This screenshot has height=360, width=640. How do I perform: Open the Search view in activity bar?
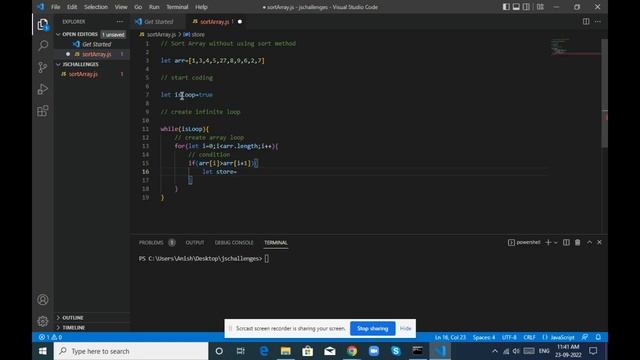[42, 45]
